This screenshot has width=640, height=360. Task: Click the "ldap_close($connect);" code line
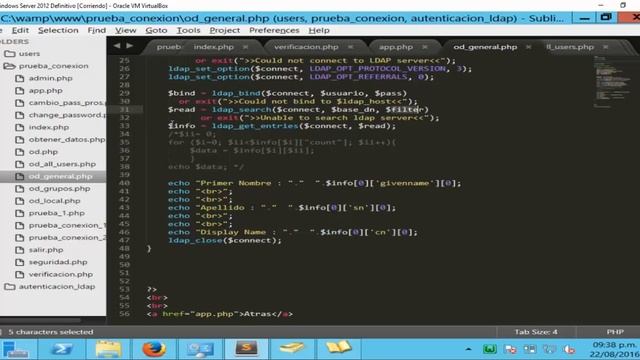225,240
